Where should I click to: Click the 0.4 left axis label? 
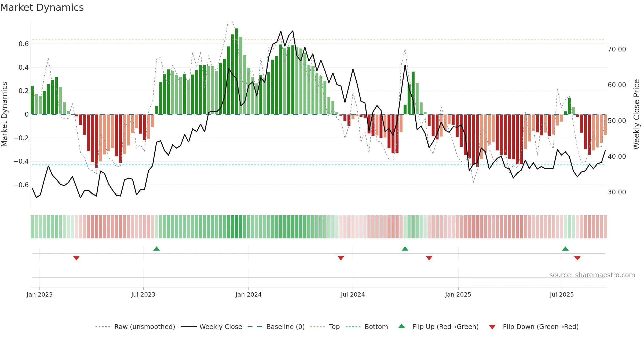click(24, 68)
